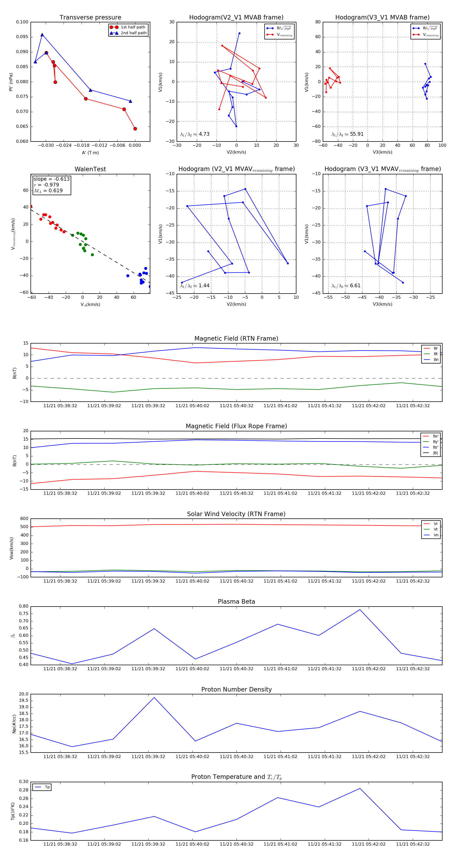Click 'Solar Wind Velocity (RTN Frame)' title
This screenshot has width=473, height=868.
pyautogui.click(x=236, y=514)
